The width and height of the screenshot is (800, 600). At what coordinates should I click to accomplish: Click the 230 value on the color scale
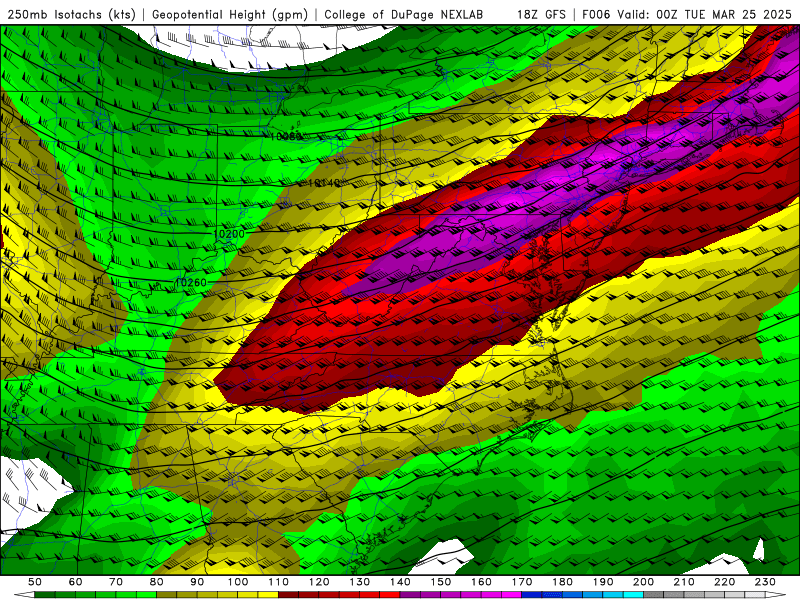tap(765, 582)
